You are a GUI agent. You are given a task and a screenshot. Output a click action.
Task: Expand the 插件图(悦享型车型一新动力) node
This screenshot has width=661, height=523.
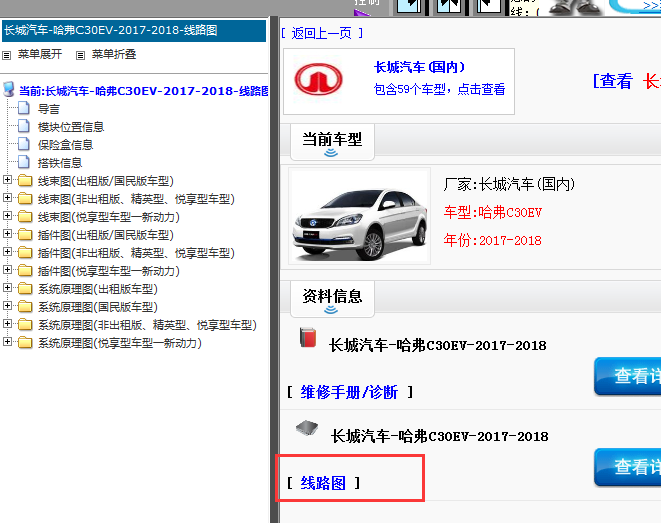pyautogui.click(x=7, y=269)
